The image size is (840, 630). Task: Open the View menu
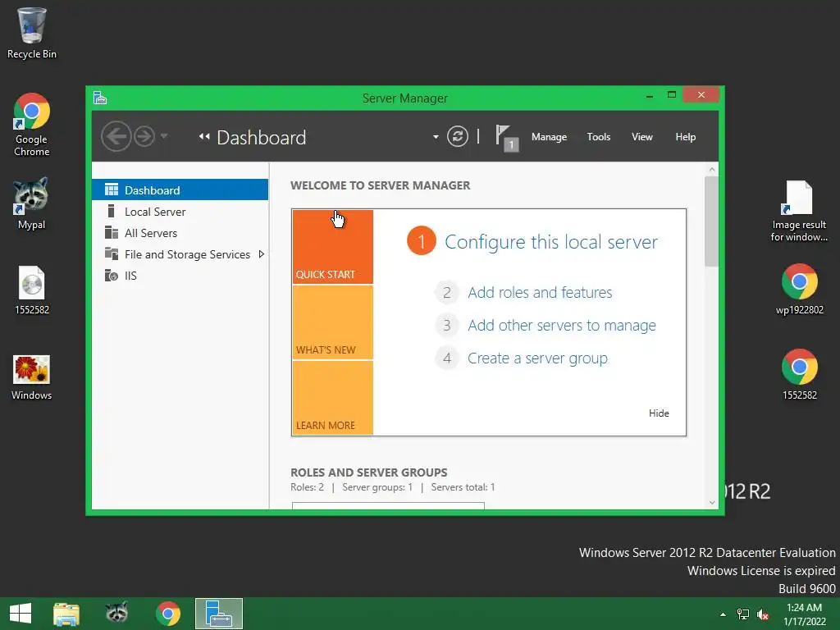(641, 137)
